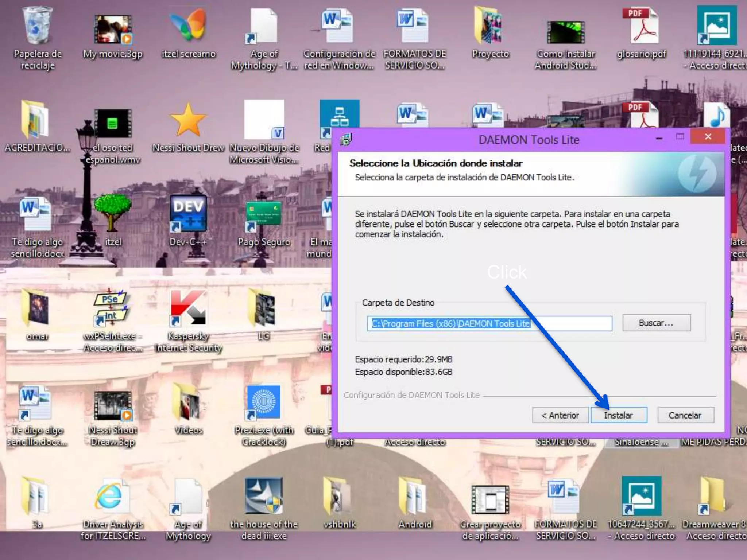Go back with the Anterior button

560,415
